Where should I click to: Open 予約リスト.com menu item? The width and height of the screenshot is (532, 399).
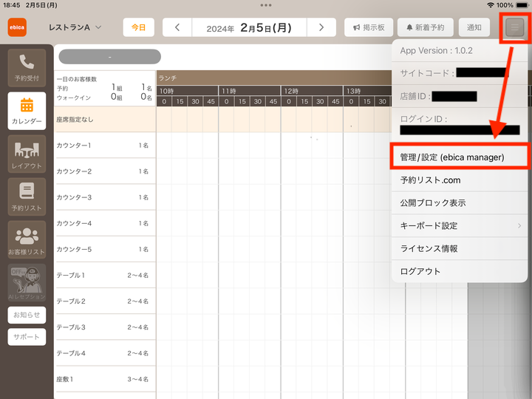tap(460, 180)
